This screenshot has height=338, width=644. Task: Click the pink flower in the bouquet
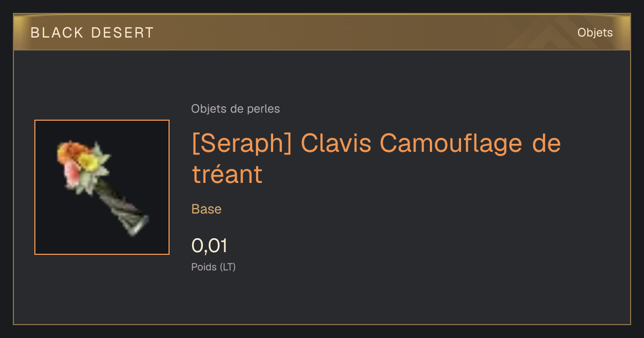[x=71, y=172]
